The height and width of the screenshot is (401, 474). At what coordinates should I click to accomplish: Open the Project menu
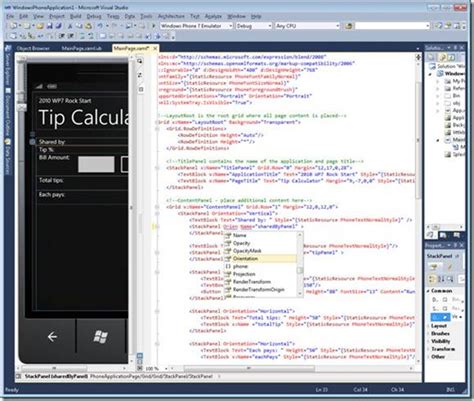point(57,16)
